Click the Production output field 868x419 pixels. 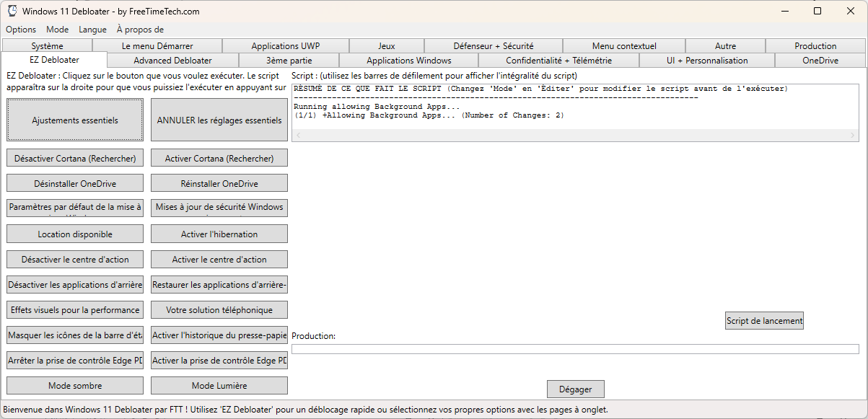click(x=575, y=349)
